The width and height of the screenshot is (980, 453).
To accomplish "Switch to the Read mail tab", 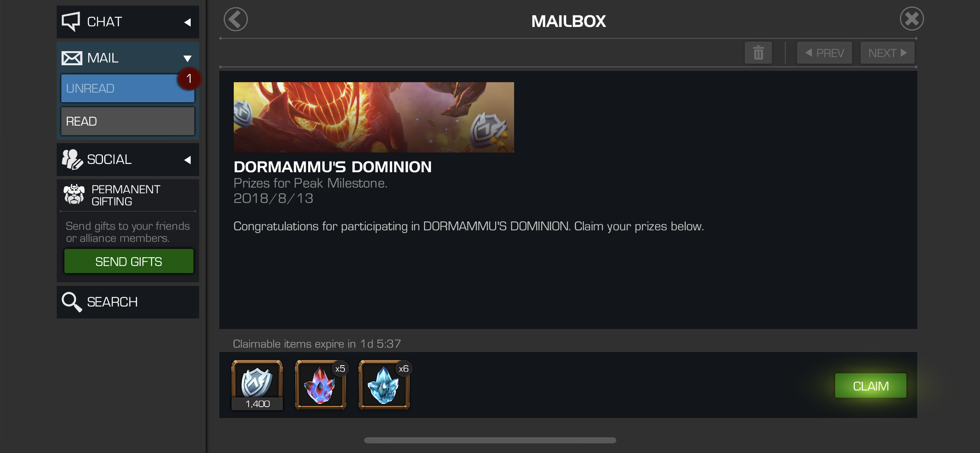I will (x=128, y=121).
